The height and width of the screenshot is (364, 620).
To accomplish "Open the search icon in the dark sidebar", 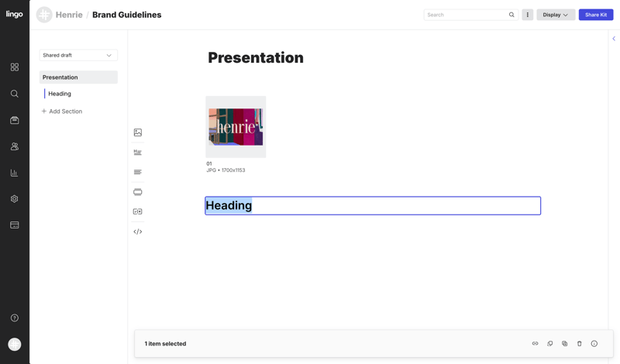I will (15, 94).
